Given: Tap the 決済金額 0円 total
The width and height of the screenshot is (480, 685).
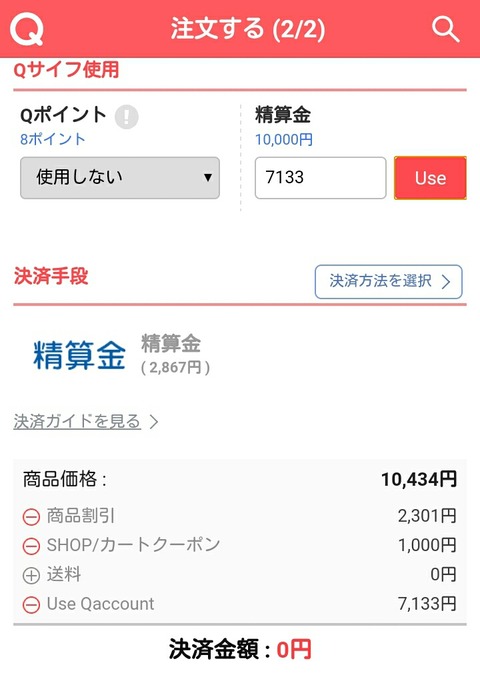Looking at the screenshot, I should click(x=240, y=649).
